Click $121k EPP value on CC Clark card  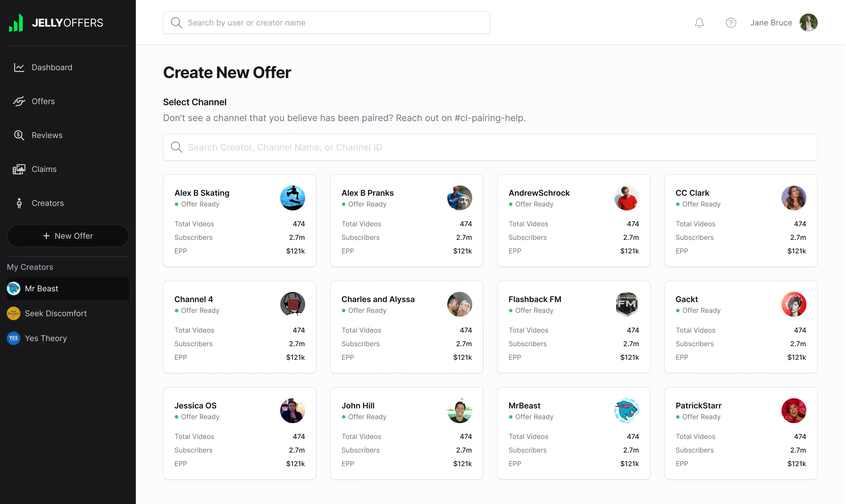pyautogui.click(x=796, y=251)
